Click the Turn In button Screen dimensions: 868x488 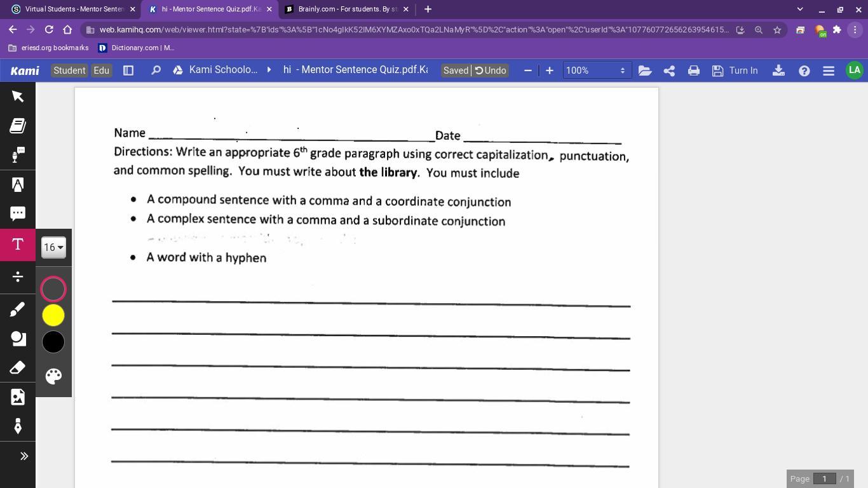735,71
